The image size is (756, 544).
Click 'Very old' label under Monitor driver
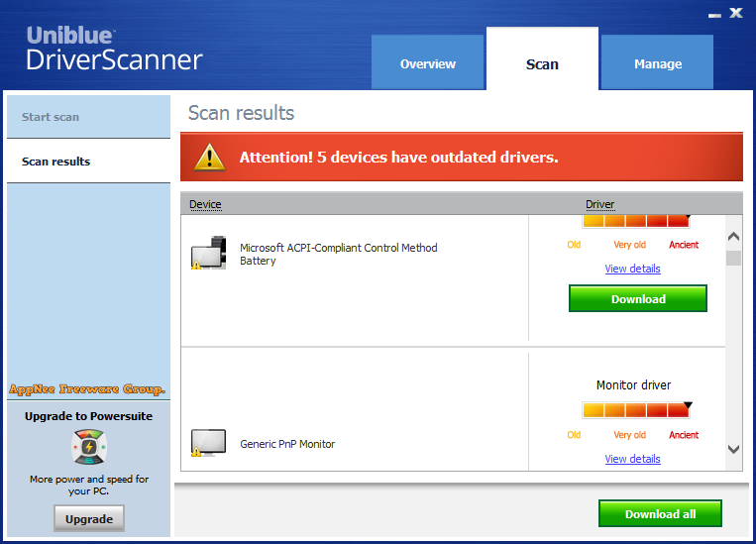630,435
